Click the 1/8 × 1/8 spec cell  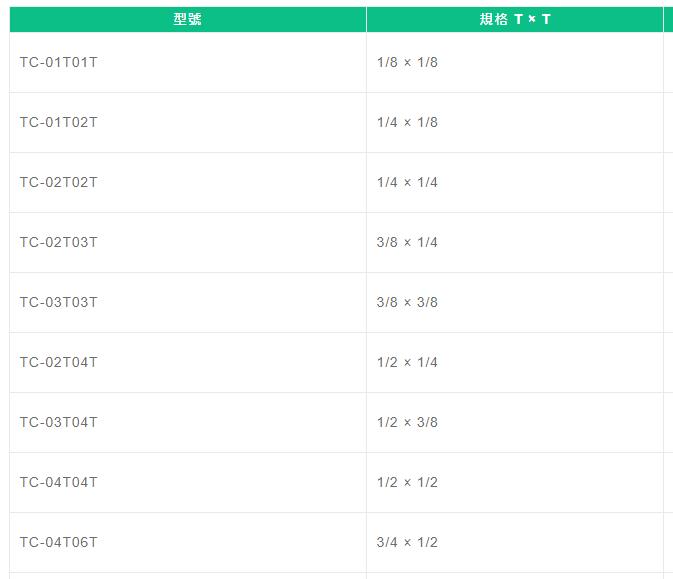pos(515,62)
